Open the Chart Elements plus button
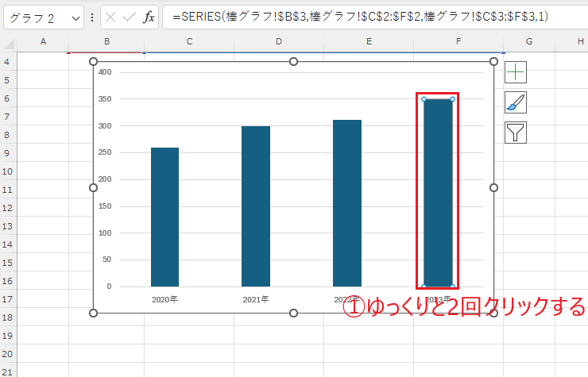 tap(516, 72)
